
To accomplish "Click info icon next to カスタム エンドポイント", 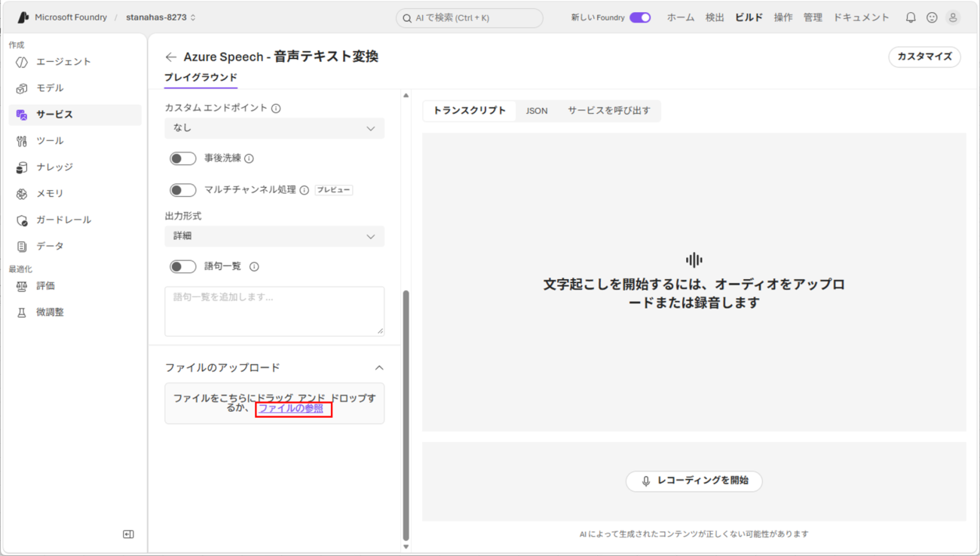I will (x=276, y=109).
